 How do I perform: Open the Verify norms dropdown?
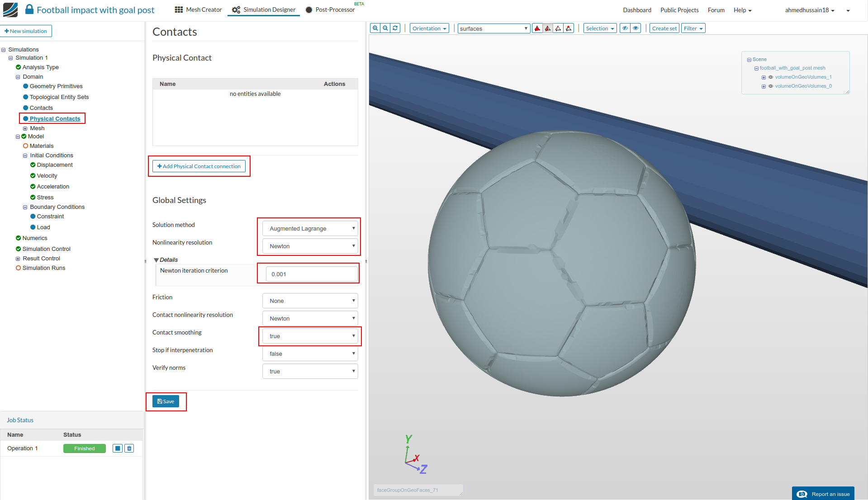pos(310,372)
